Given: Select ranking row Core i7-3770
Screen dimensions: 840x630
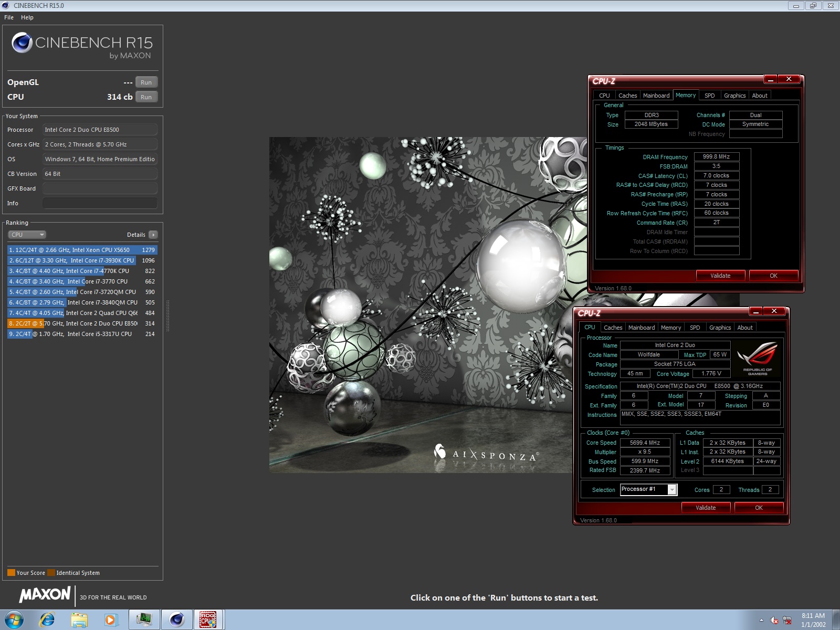Looking at the screenshot, I should (x=82, y=281).
